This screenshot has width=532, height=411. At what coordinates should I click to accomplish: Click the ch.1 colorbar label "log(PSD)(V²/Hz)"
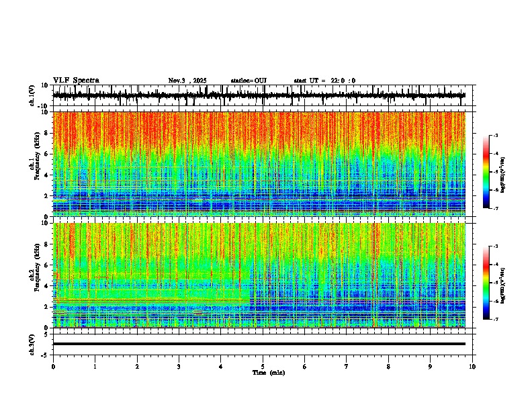[x=503, y=175]
